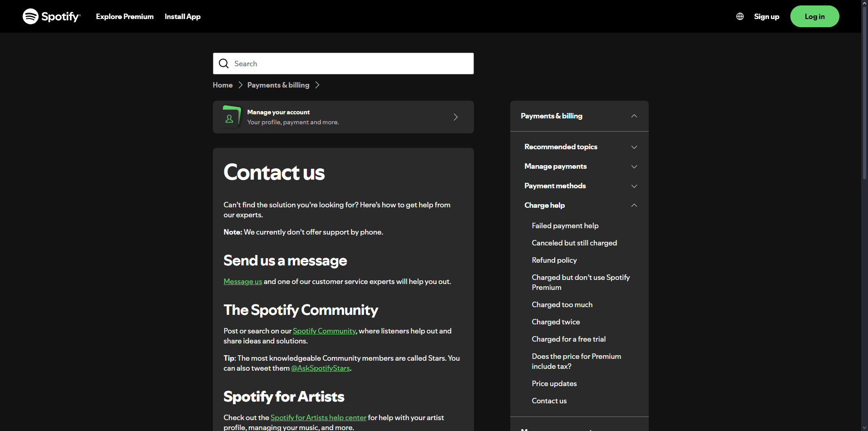The image size is (868, 431).
Task: Go to Payments & billing breadcrumb
Action: [x=278, y=85]
